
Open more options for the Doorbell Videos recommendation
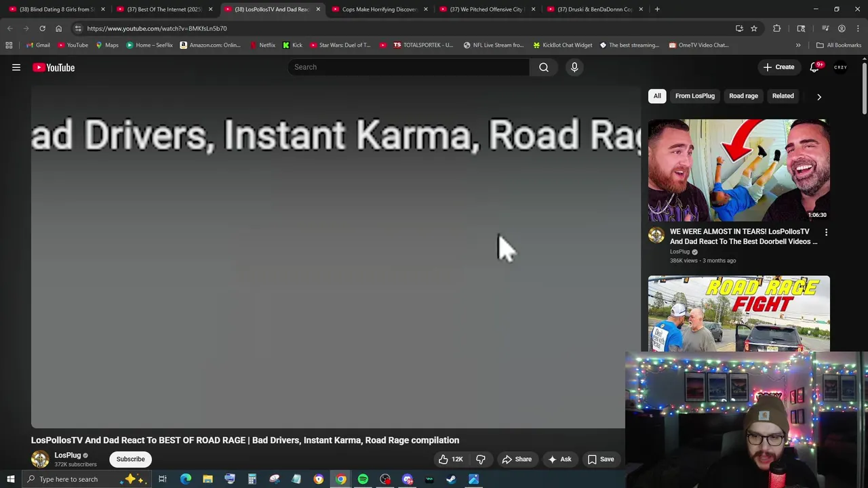tap(826, 232)
